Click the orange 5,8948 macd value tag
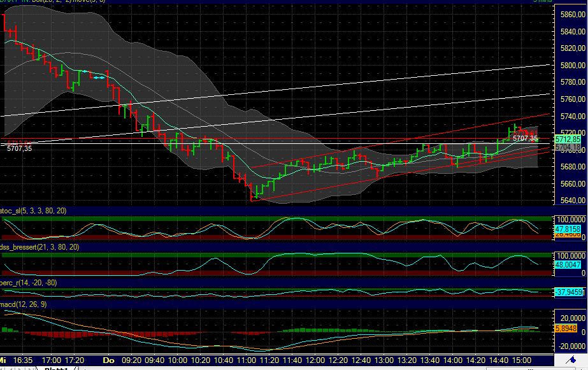The image size is (588, 370). click(x=566, y=329)
